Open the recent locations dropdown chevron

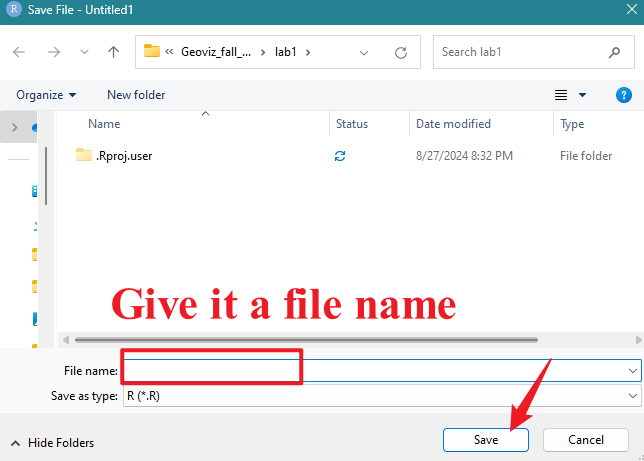[x=84, y=52]
